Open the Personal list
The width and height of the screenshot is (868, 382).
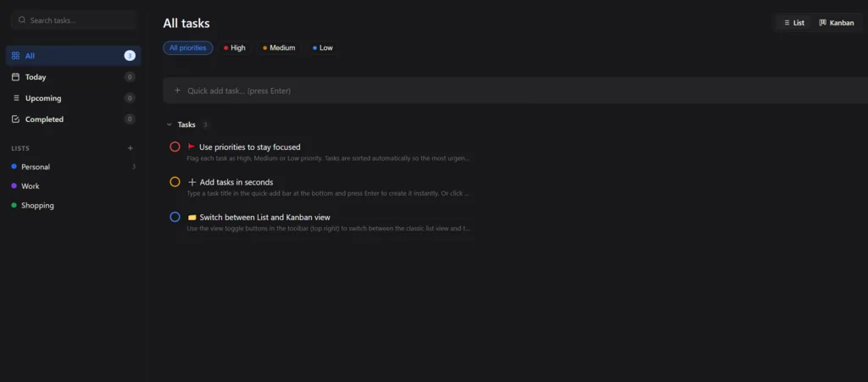click(x=73, y=166)
